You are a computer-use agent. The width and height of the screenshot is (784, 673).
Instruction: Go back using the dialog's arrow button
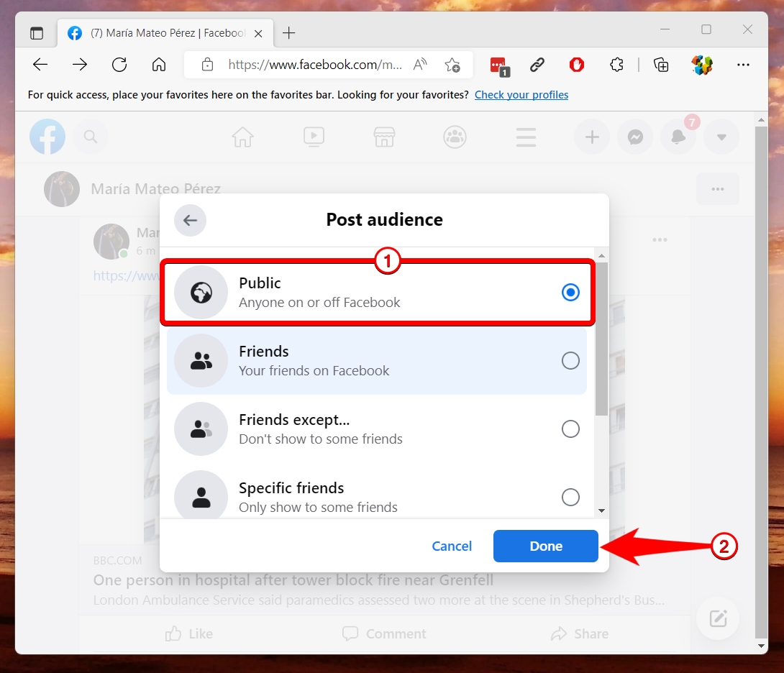click(190, 220)
